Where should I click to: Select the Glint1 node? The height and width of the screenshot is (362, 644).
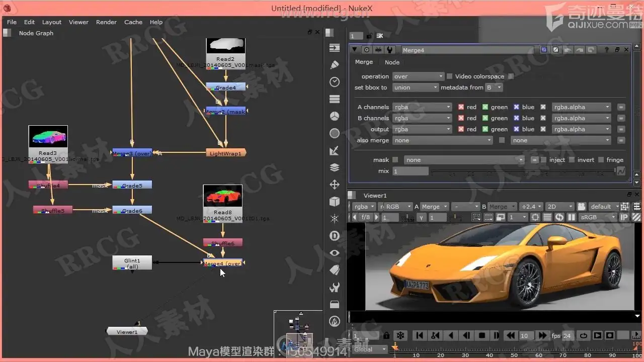(132, 263)
